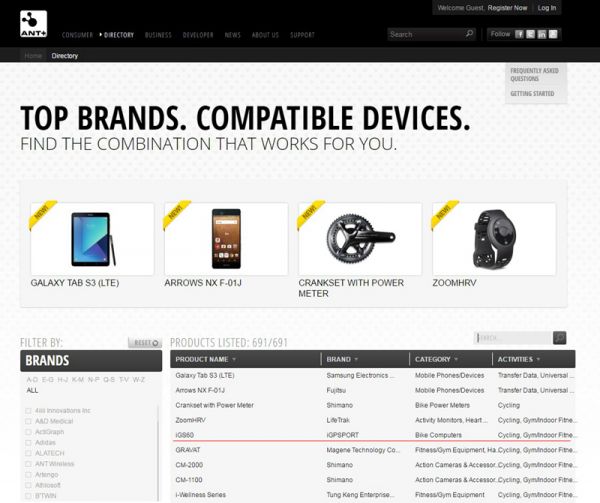Check the A&D Medical brand checkbox

click(28, 421)
